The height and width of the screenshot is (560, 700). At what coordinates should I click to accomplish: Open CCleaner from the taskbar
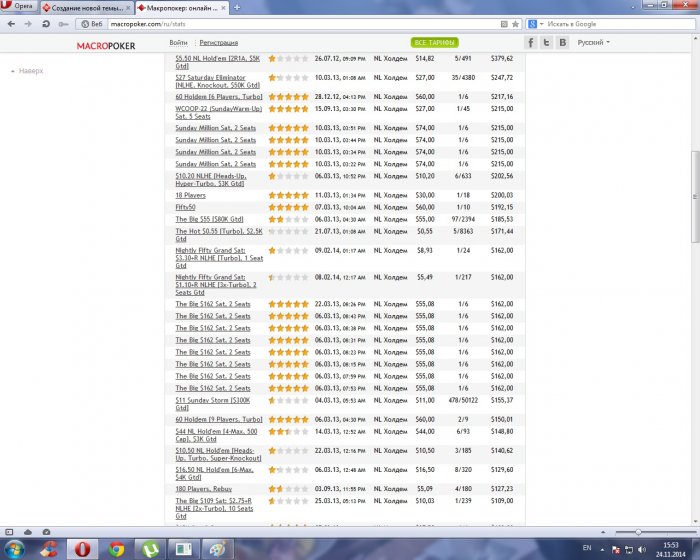click(49, 549)
